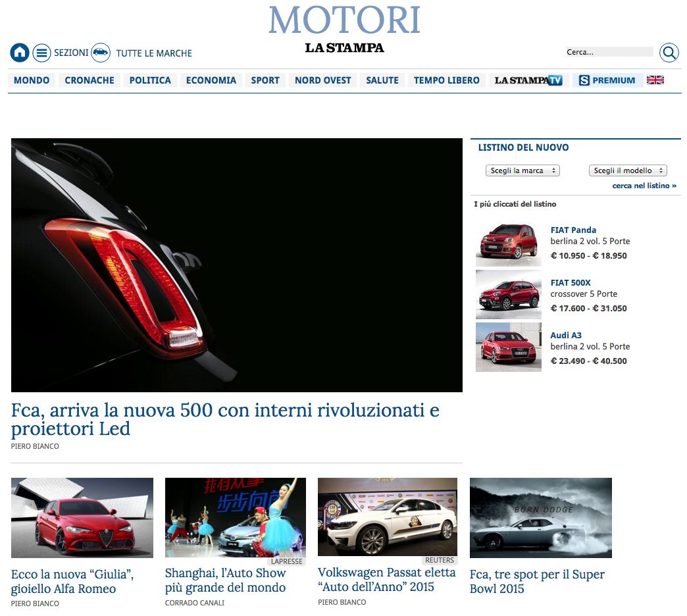Screen dimensions: 687x616
Task: Open La Stampa TV logo link
Action: [x=528, y=80]
